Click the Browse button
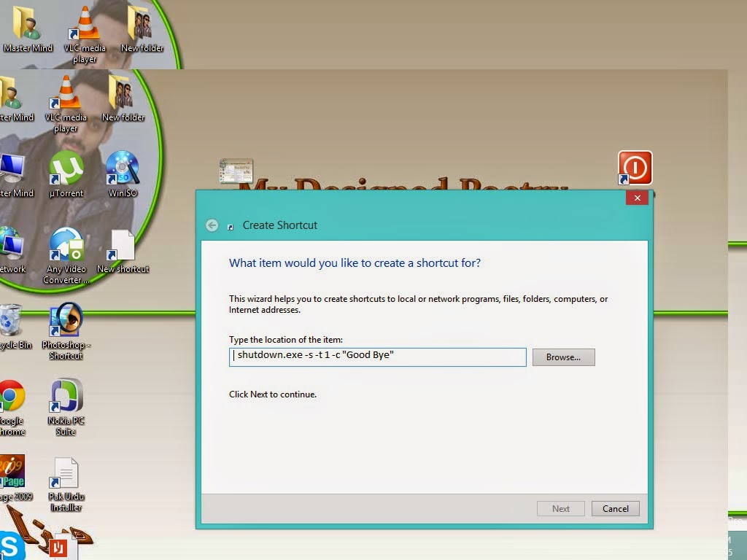Image resolution: width=747 pixels, height=560 pixels. click(x=562, y=357)
